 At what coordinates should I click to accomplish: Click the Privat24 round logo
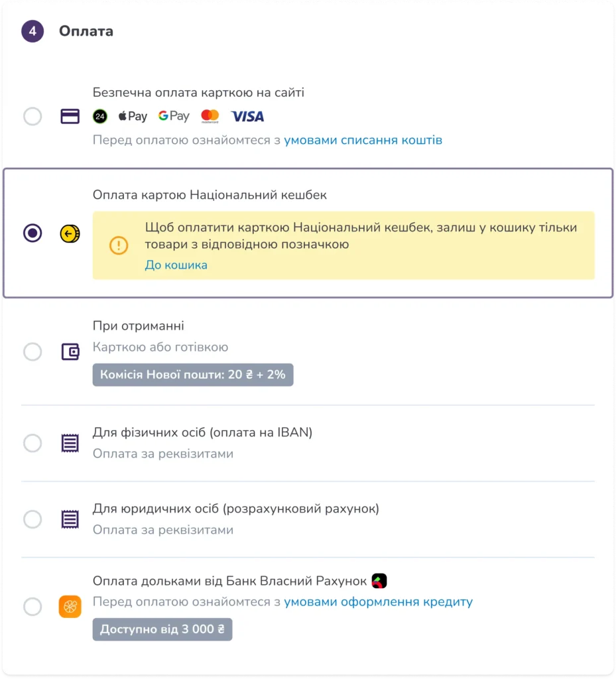[x=99, y=117]
